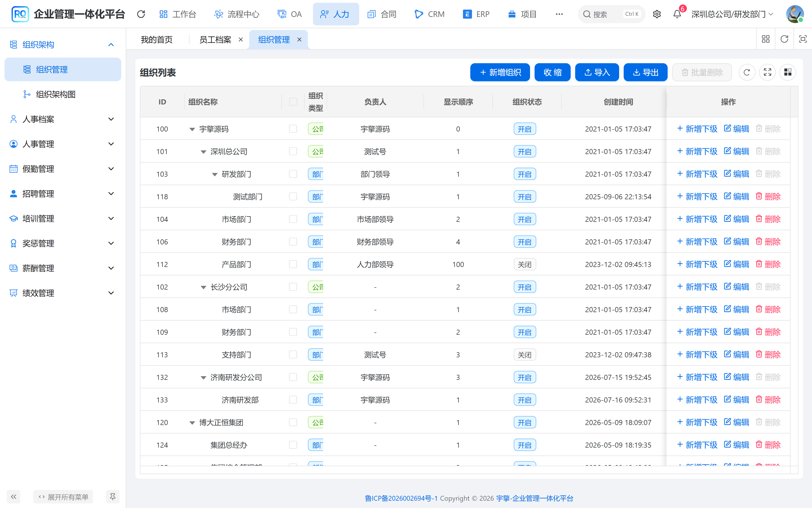
Task: Add sub-level under 财务部门 ID 106
Action: click(697, 242)
